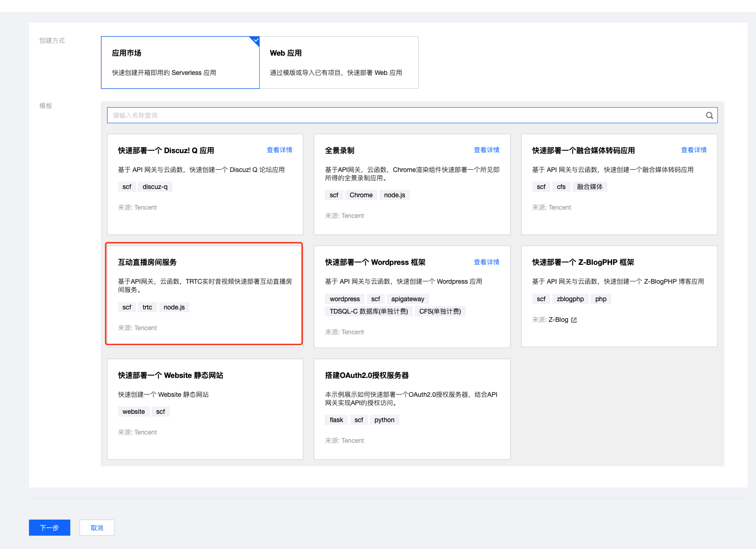756x549 pixels.
Task: Click the wordpress tag
Action: 345,299
